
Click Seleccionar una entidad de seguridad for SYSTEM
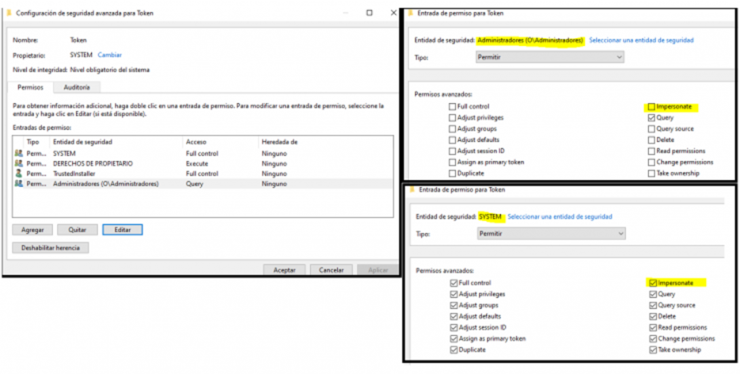coord(560,217)
